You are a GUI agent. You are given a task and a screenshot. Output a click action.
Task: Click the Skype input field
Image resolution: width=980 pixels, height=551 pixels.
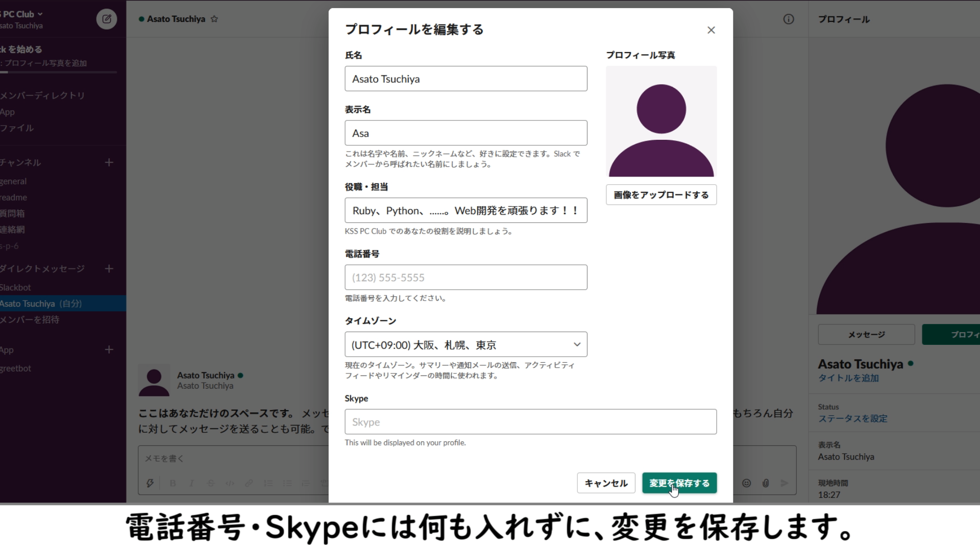tap(530, 422)
